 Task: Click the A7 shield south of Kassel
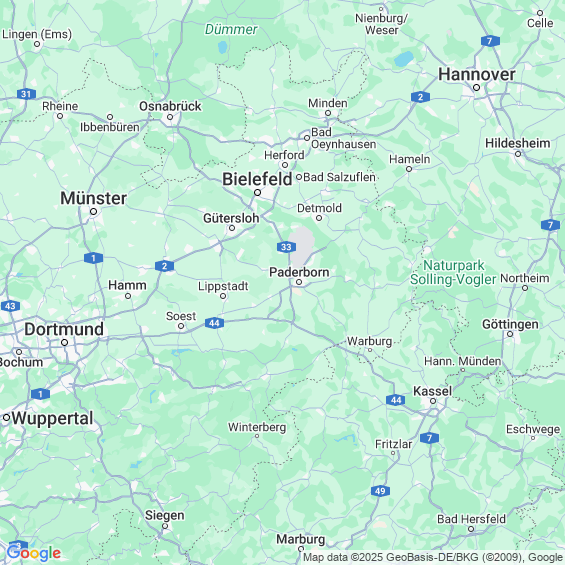click(x=429, y=438)
